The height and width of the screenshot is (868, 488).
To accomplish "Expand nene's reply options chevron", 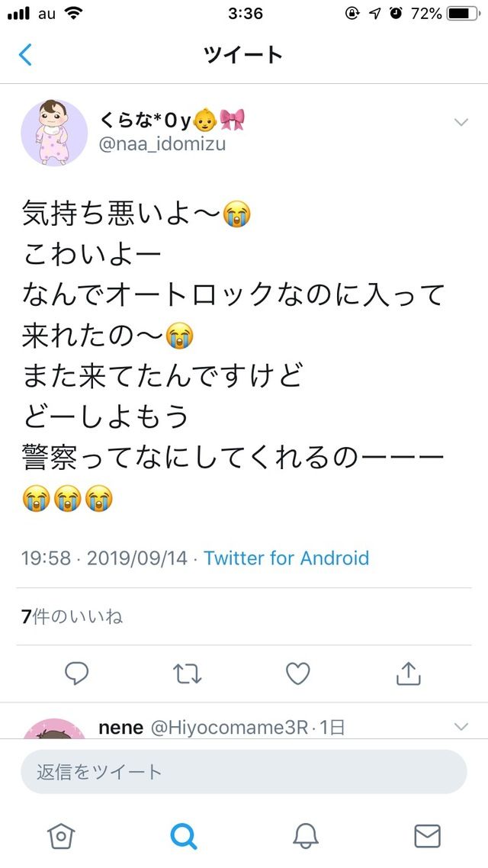I will click(461, 726).
